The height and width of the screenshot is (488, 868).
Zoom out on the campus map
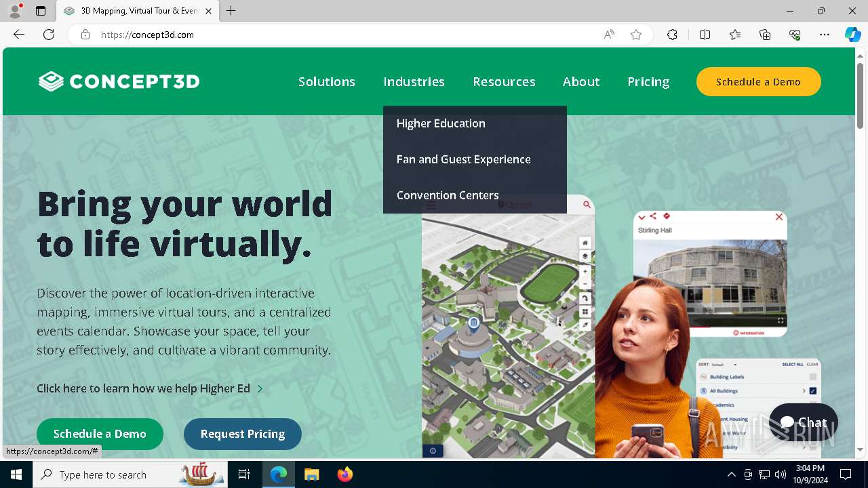pos(585,284)
